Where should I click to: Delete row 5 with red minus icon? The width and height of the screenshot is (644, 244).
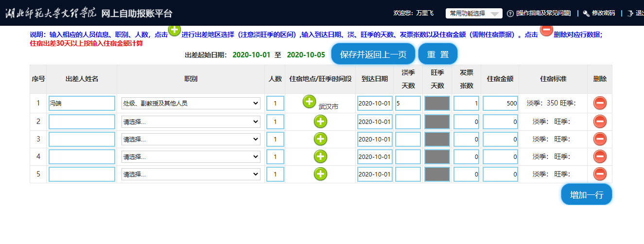[x=600, y=174]
